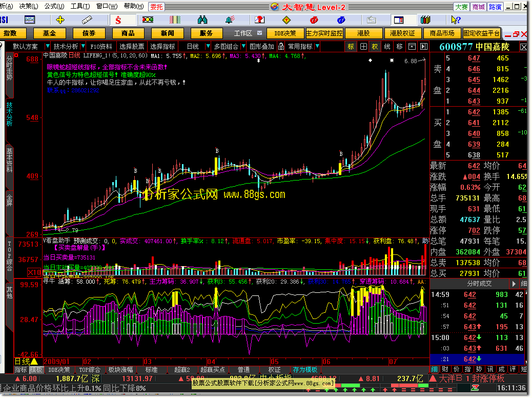Click the 债券 category button
Screen dimensions: 532x398
point(89,33)
